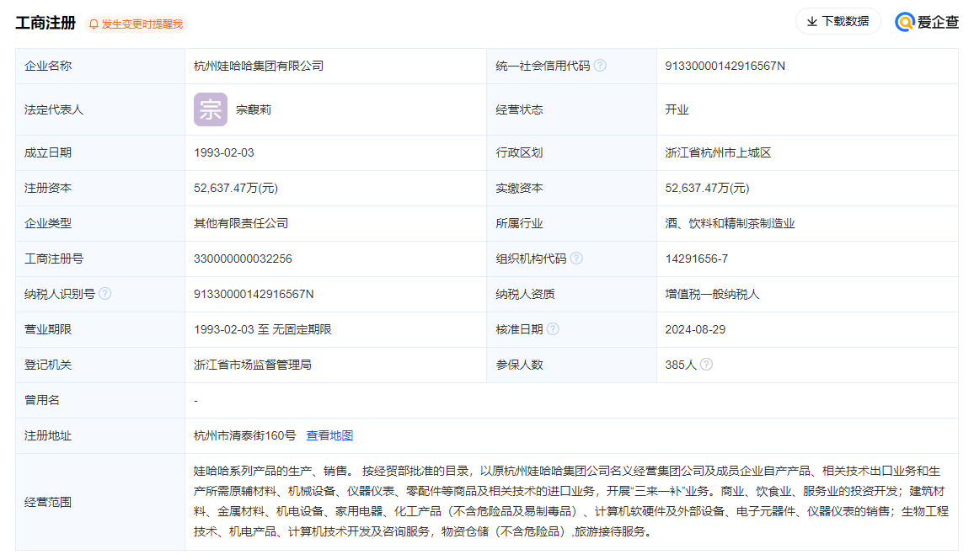Click the help icon beside 核准日期
Image resolution: width=974 pixels, height=560 pixels.
coord(553,328)
